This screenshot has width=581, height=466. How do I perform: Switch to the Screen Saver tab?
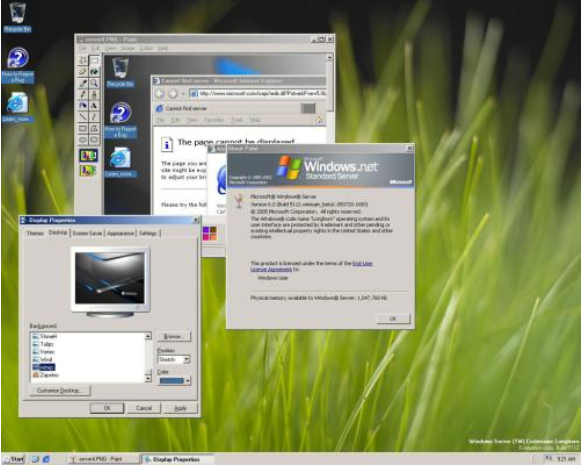(x=87, y=233)
